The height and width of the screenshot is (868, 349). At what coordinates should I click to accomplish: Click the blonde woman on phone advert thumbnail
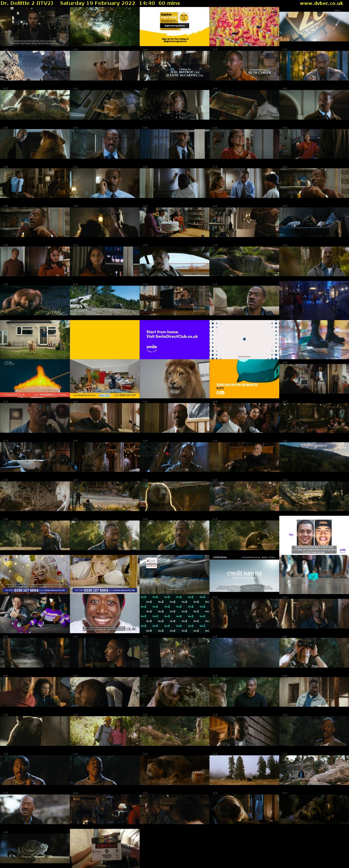(x=35, y=574)
